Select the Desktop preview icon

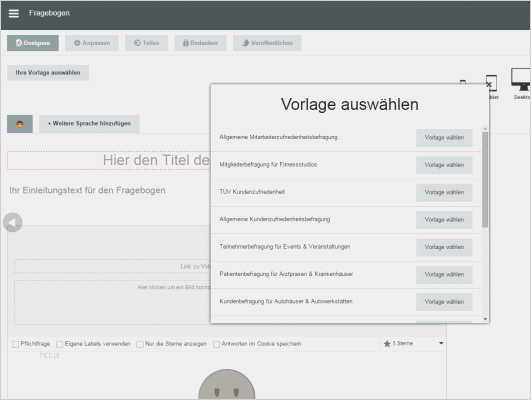522,80
